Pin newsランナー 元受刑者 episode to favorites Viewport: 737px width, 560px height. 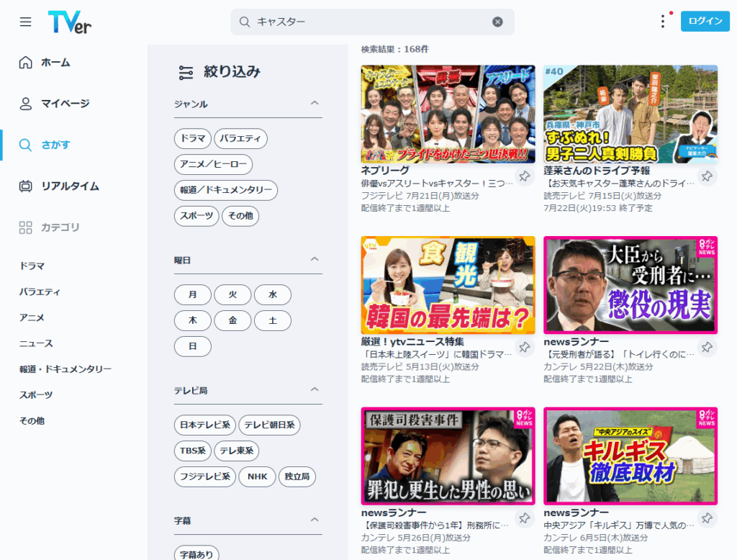(707, 348)
